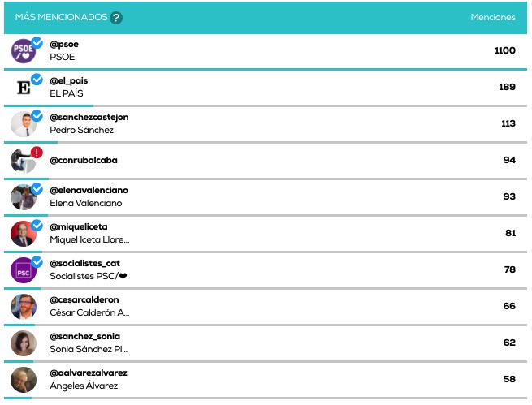Click the mention count 66
Viewport: 532px width, 405px height.
click(x=509, y=306)
